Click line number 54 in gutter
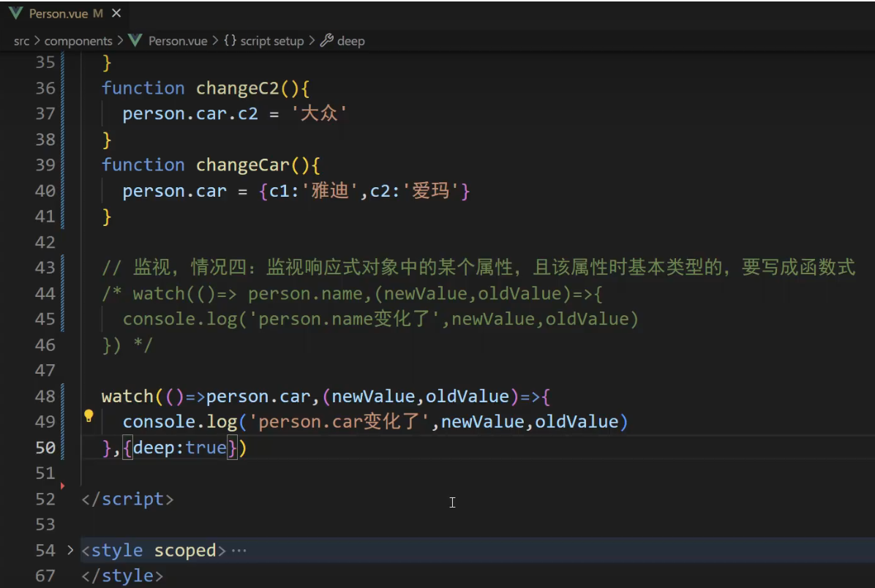Viewport: 875px width, 588px height. [45, 550]
